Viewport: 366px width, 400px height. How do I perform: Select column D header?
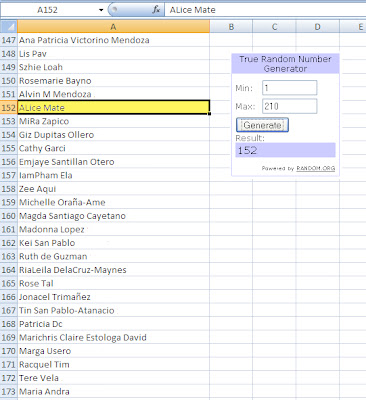click(318, 27)
